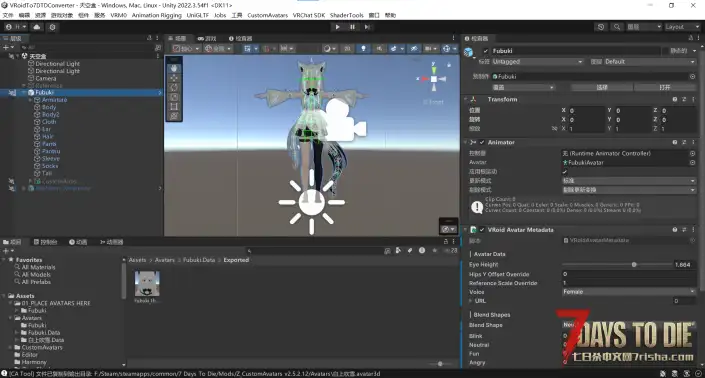Select the Tail object in hierarchy
This screenshot has width=705, height=378.
(x=47, y=173)
